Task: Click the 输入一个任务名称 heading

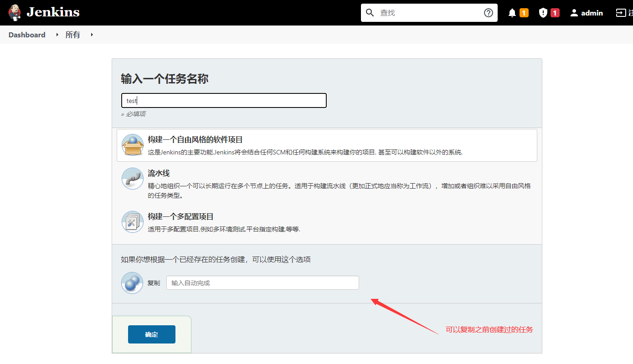Action: pos(165,79)
